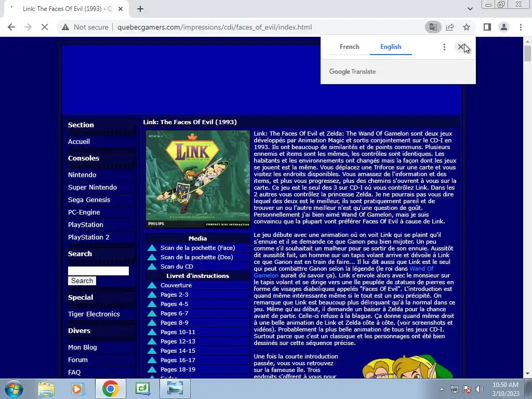Close the Google Translate popup
Viewport: 532px width, 399px height.
click(x=461, y=47)
